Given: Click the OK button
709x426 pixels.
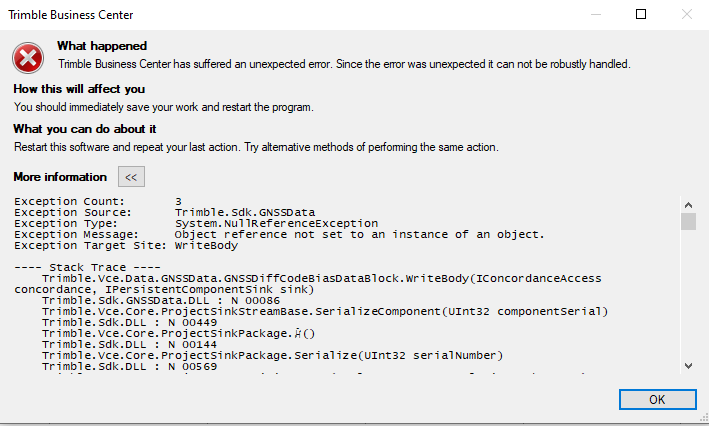Looking at the screenshot, I should [x=656, y=398].
